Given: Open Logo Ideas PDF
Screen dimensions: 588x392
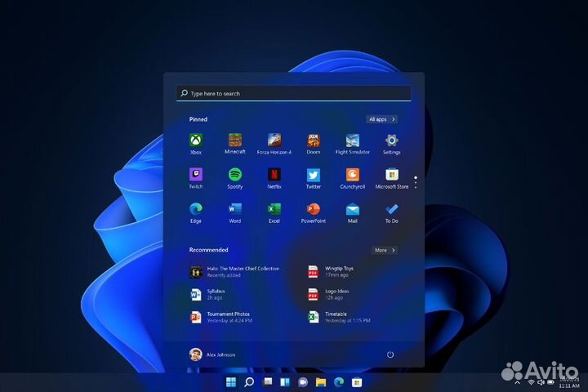Looking at the screenshot, I should point(328,294).
